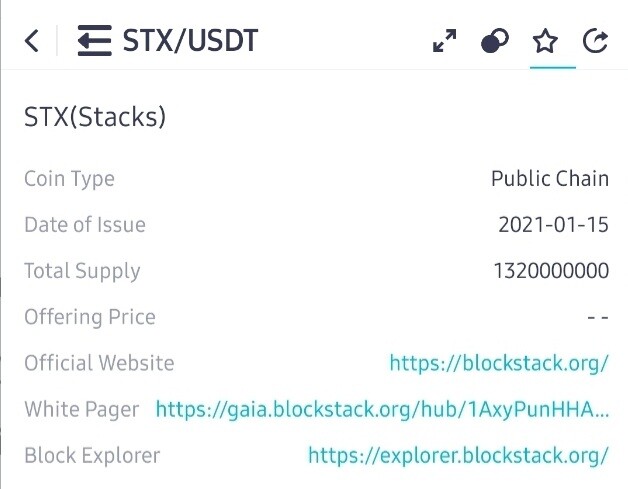The image size is (628, 489).
Task: Select the STX/USDT pair title
Action: [190, 40]
